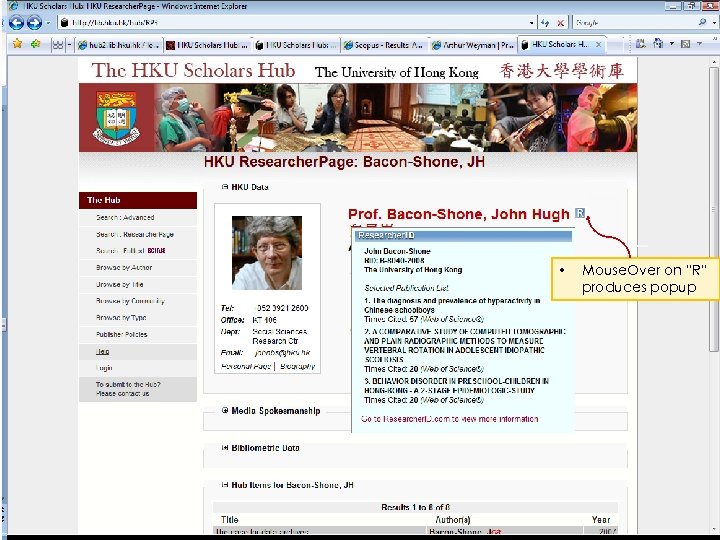Expand the Bibliometric Data section

225,447
